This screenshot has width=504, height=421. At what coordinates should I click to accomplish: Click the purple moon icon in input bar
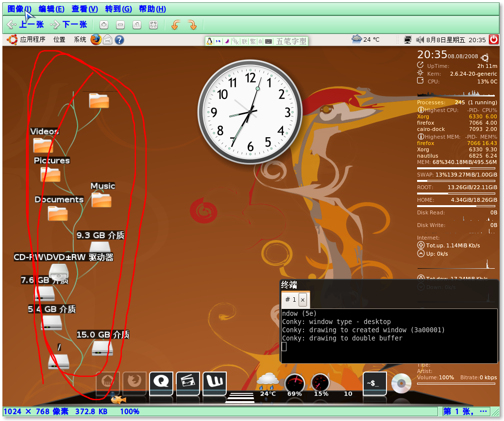pos(227,41)
